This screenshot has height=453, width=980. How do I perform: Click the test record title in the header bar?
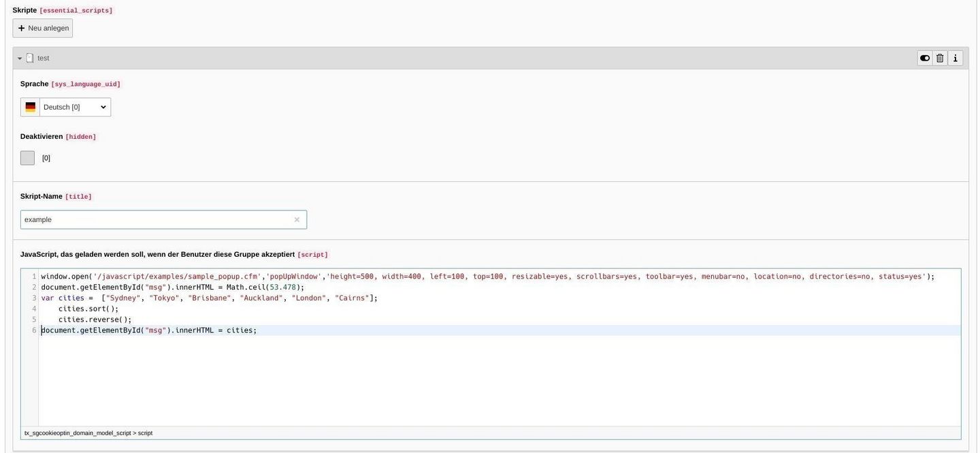[x=43, y=58]
